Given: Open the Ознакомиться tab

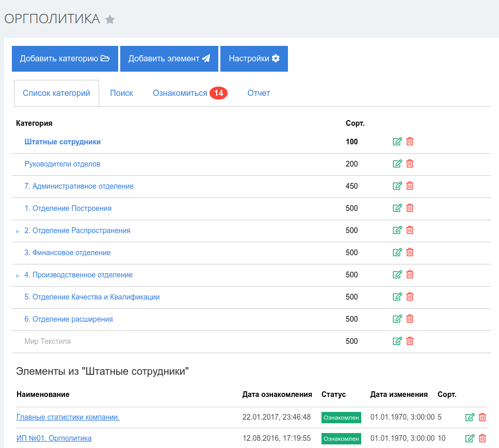Looking at the screenshot, I should point(180,93).
